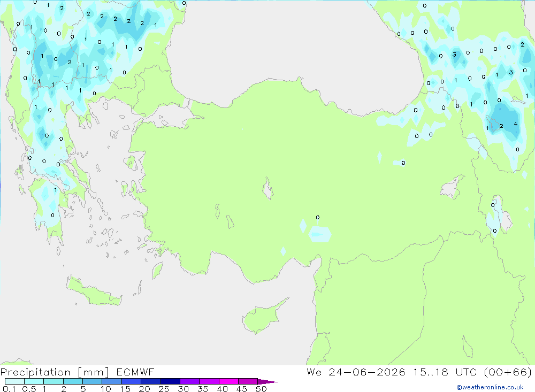Click the legend label '50'
This screenshot has width=535, height=392.
coord(262,389)
